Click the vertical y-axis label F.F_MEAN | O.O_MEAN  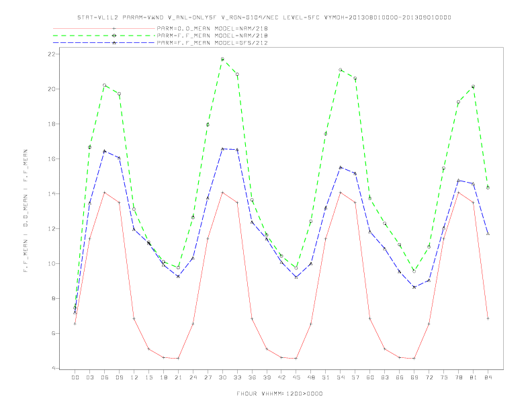click(26, 211)
